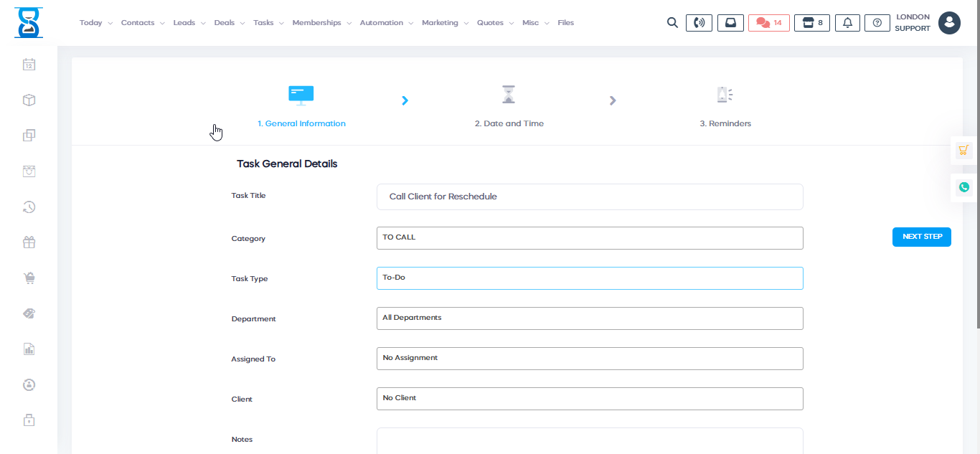This screenshot has width=980, height=454.
Task: Go to step 2 Date and Time
Action: pyautogui.click(x=509, y=106)
